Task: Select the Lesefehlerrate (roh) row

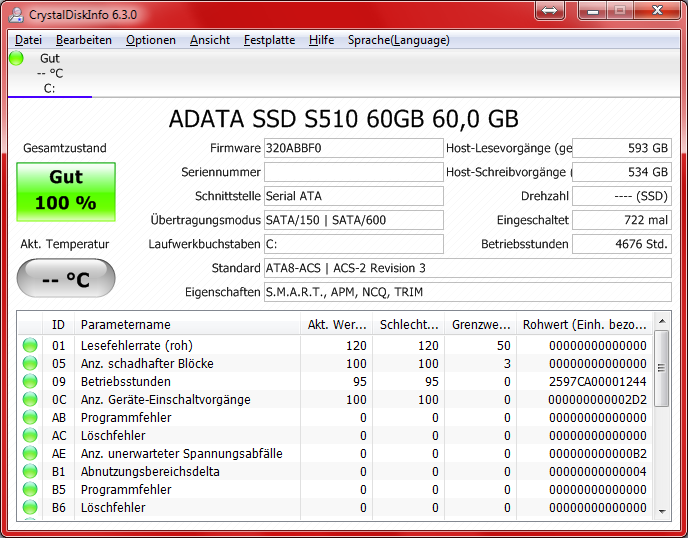Action: point(335,345)
